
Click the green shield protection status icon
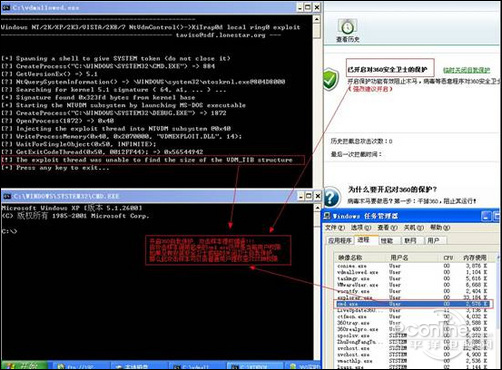[x=331, y=79]
